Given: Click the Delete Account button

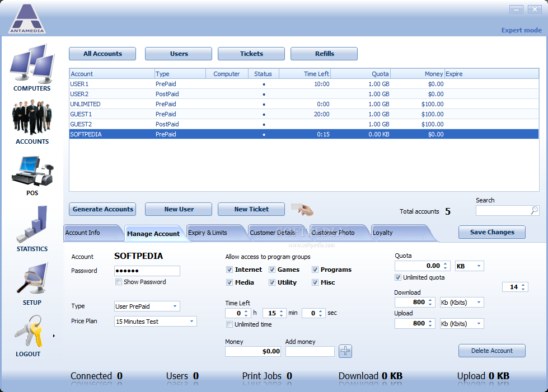Looking at the screenshot, I should tap(491, 351).
